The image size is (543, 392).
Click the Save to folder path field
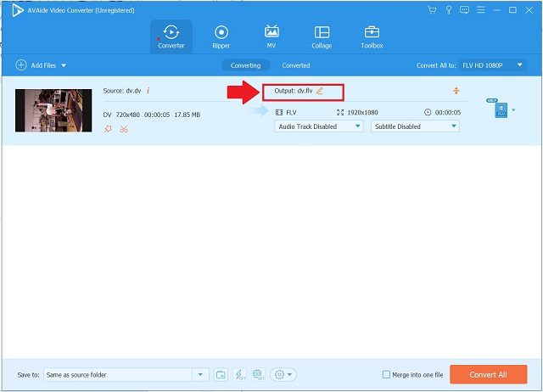(118, 375)
